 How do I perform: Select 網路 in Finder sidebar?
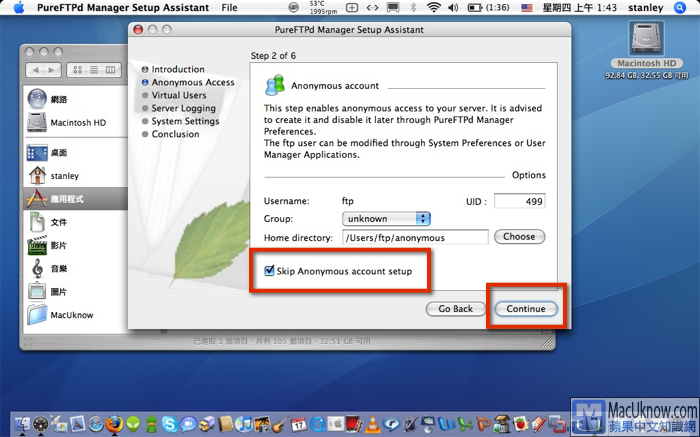[x=76, y=99]
